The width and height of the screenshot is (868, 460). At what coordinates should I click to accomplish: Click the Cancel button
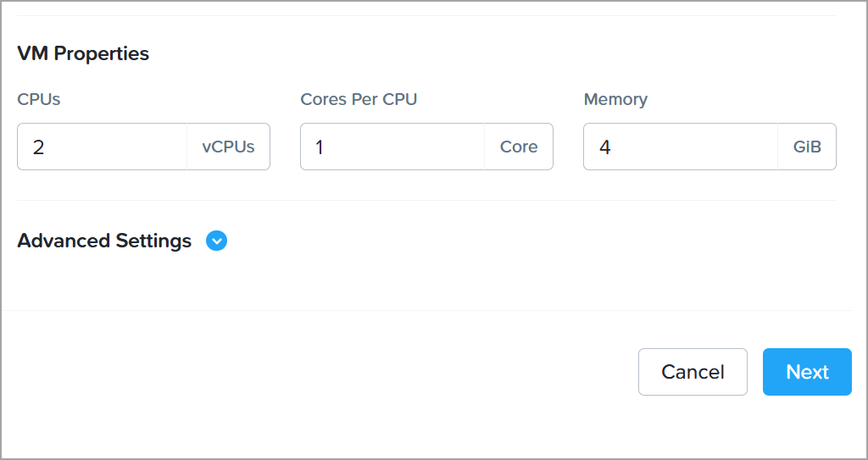click(693, 372)
